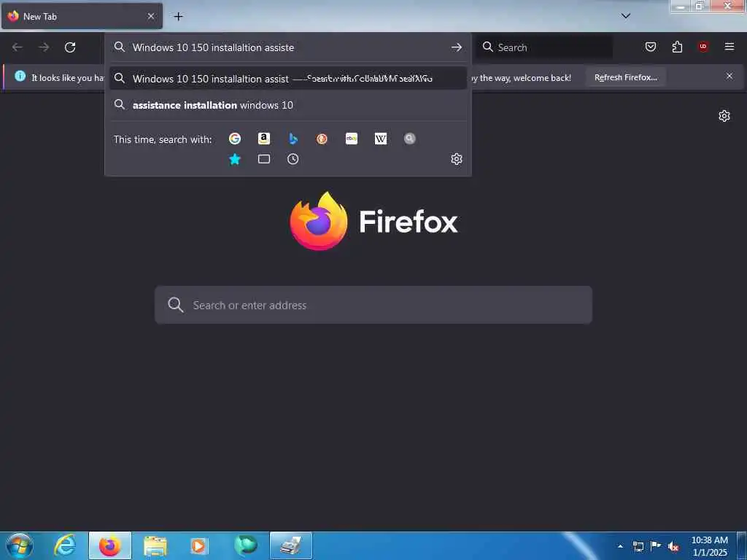Image resolution: width=747 pixels, height=560 pixels.
Task: Search open tabs via the tabs icon
Action: coord(264,159)
